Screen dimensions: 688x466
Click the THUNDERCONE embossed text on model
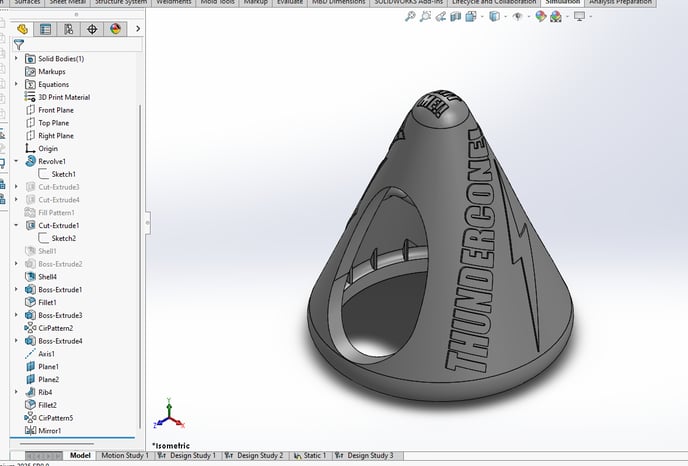[472, 251]
